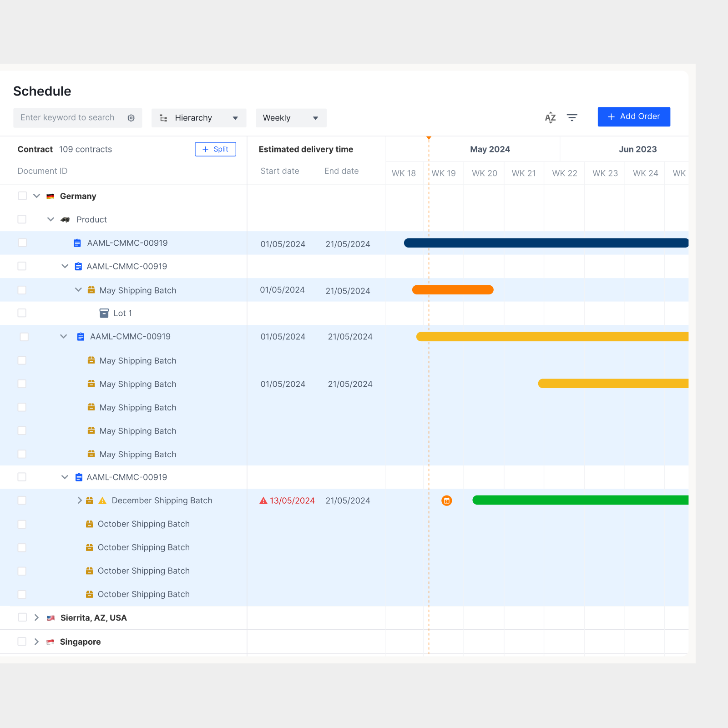Click the Add Order button
This screenshot has width=728, height=728.
pyautogui.click(x=634, y=116)
